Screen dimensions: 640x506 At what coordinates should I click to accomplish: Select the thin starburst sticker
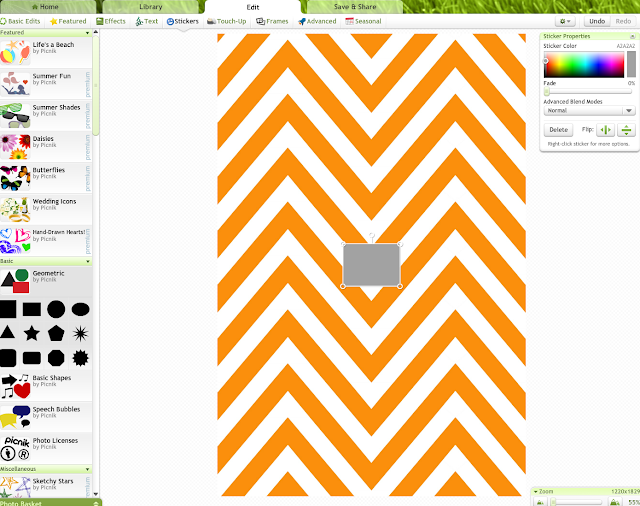click(80, 333)
